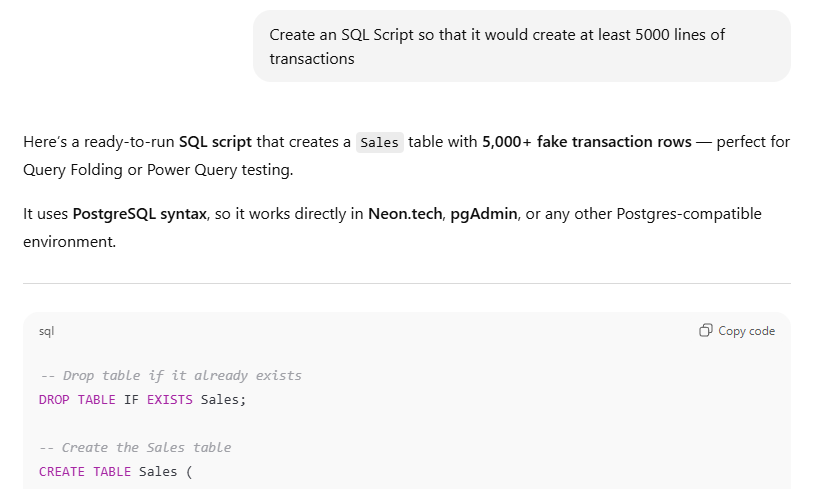Click bold '5,000+ fake transaction rows' text
The height and width of the screenshot is (489, 818).
click(x=586, y=142)
